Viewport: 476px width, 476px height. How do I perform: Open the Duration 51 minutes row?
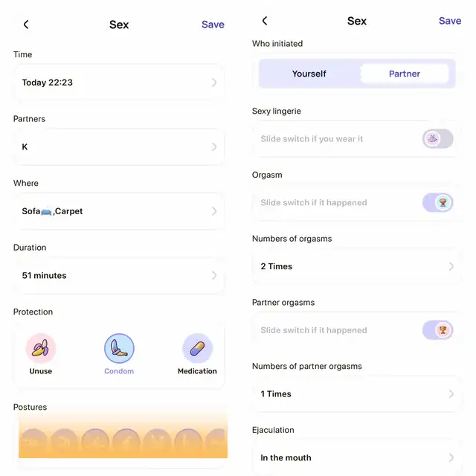(119, 275)
